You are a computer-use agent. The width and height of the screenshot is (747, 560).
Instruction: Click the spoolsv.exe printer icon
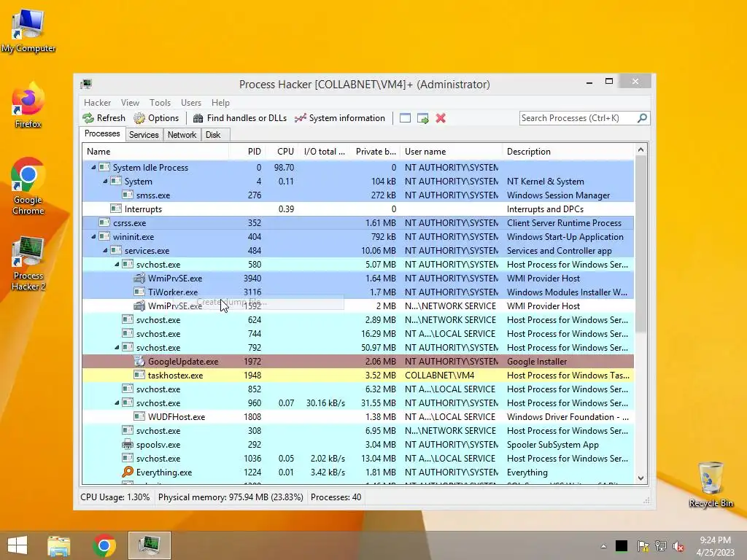click(127, 444)
